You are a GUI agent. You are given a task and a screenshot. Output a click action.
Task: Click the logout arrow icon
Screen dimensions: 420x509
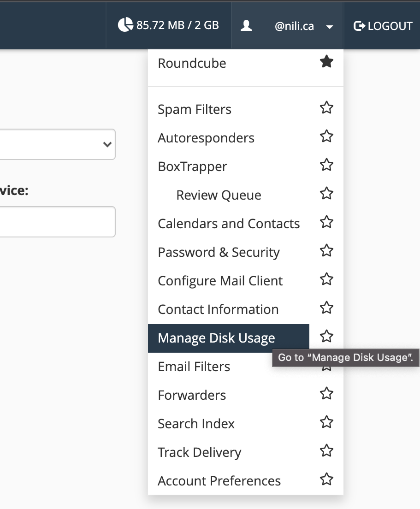(x=359, y=26)
